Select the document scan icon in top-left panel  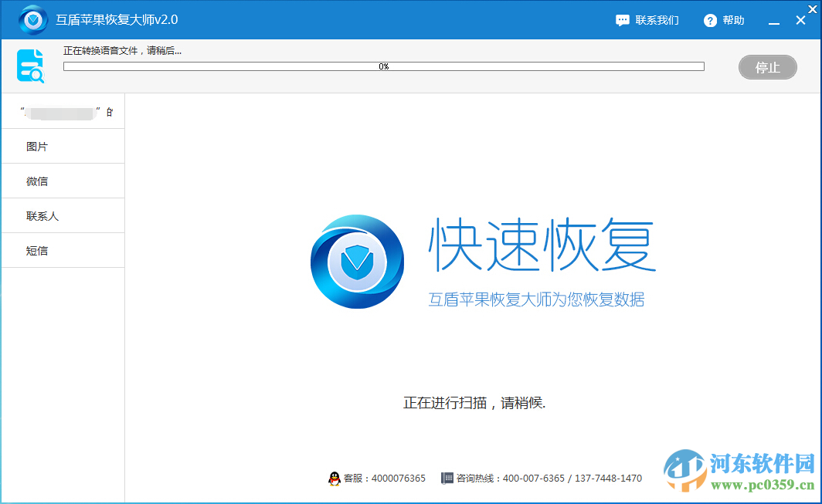[x=30, y=66]
